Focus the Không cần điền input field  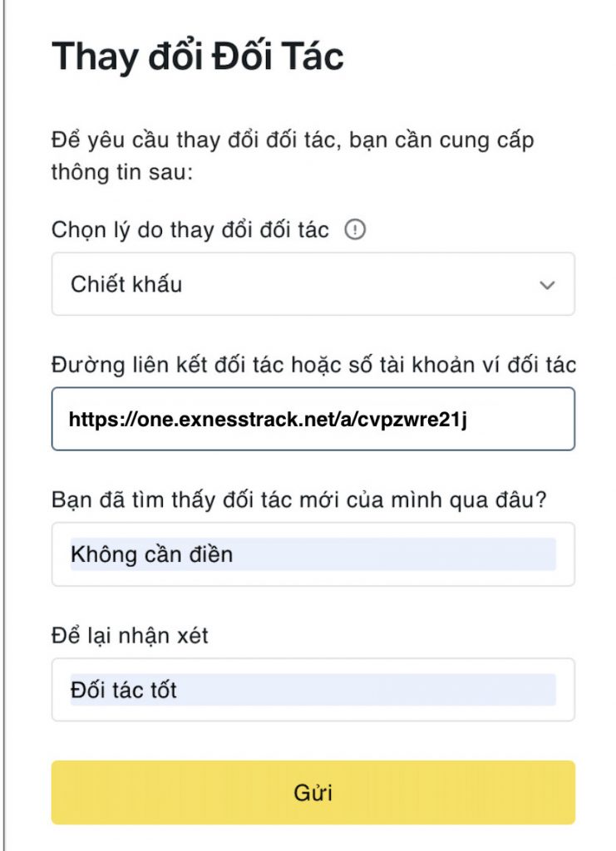(x=313, y=554)
